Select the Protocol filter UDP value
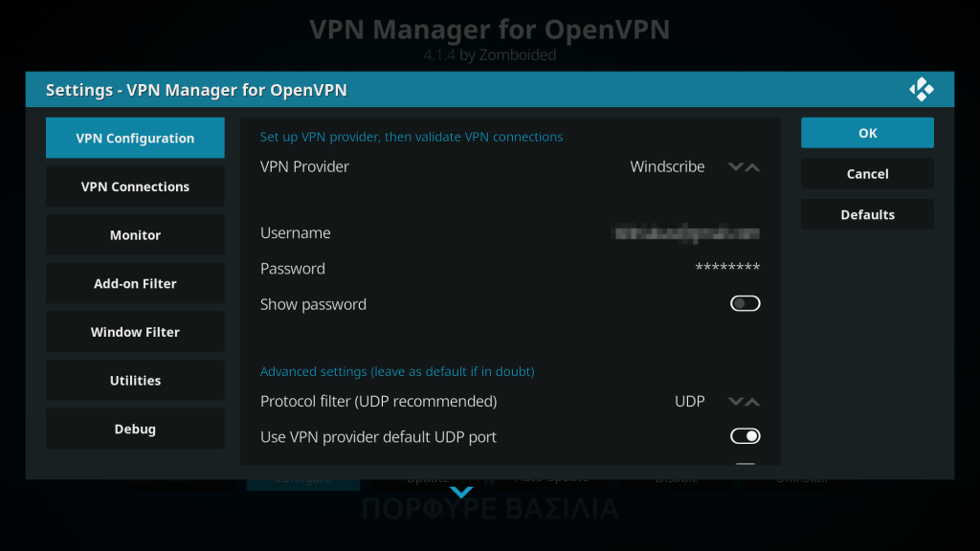This screenshot has width=980, height=551. pos(689,402)
